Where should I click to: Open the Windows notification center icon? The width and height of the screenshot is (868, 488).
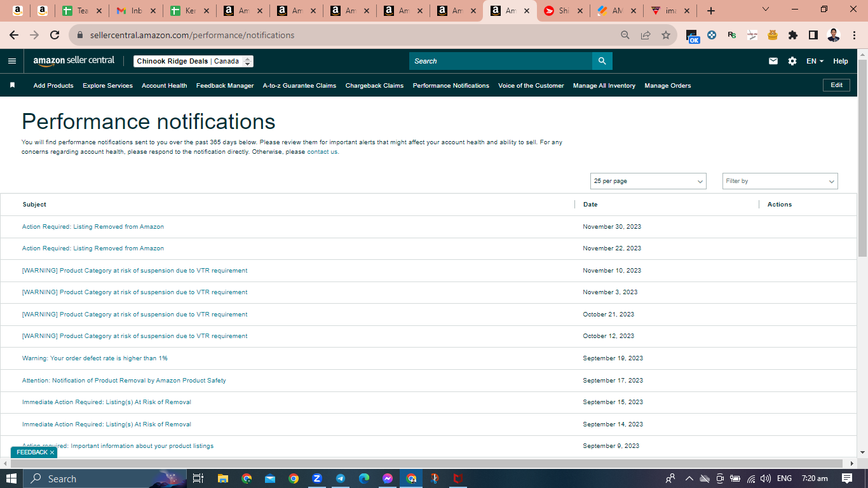(847, 478)
